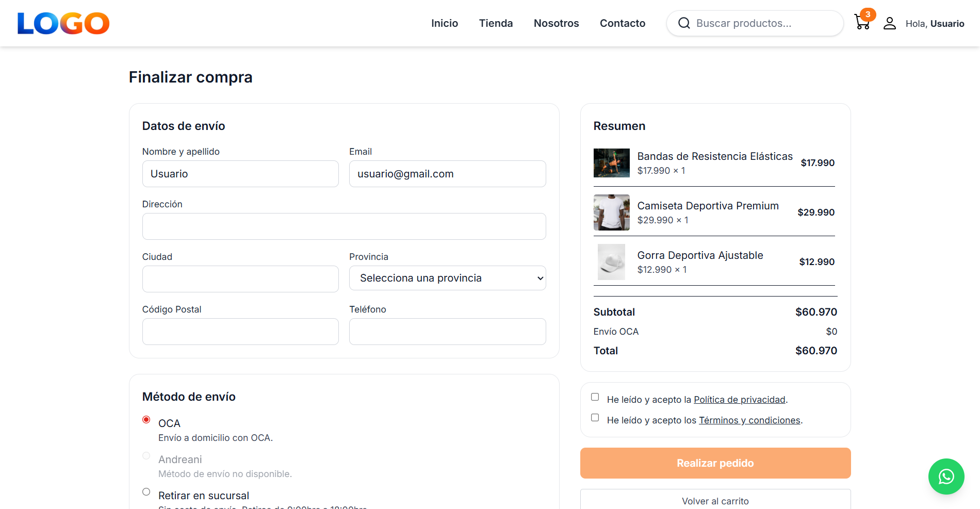Navigate to the Tienda menu item
980x509 pixels.
tap(496, 23)
